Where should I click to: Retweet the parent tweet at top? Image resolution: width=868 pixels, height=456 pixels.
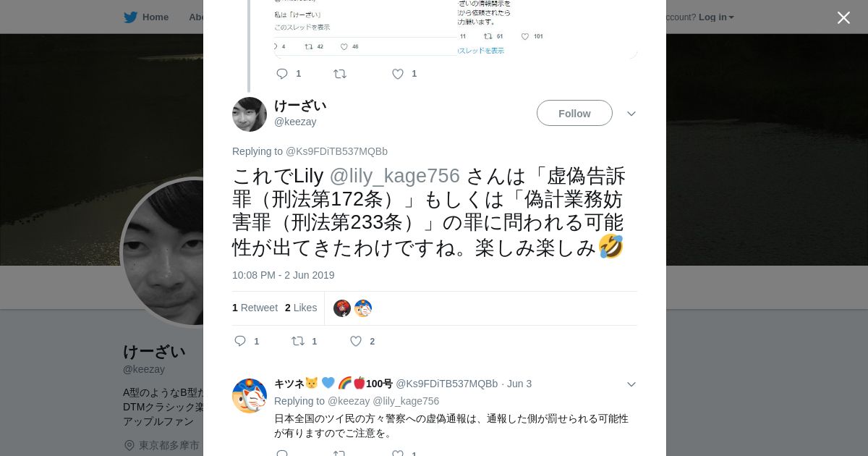pyautogui.click(x=340, y=74)
